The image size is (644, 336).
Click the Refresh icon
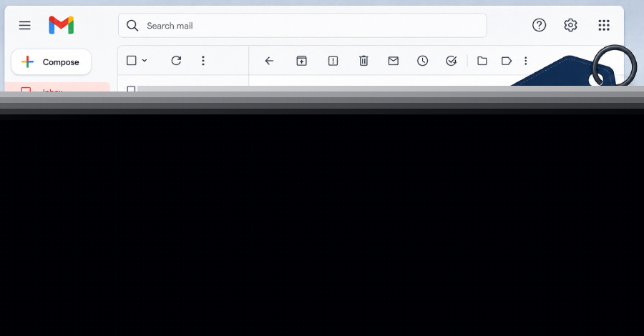(176, 61)
